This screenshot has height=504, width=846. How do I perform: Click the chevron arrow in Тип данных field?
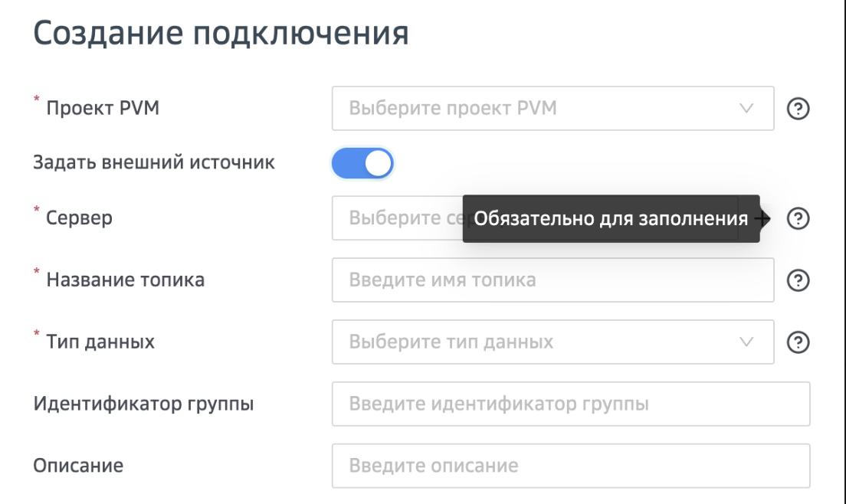[747, 342]
